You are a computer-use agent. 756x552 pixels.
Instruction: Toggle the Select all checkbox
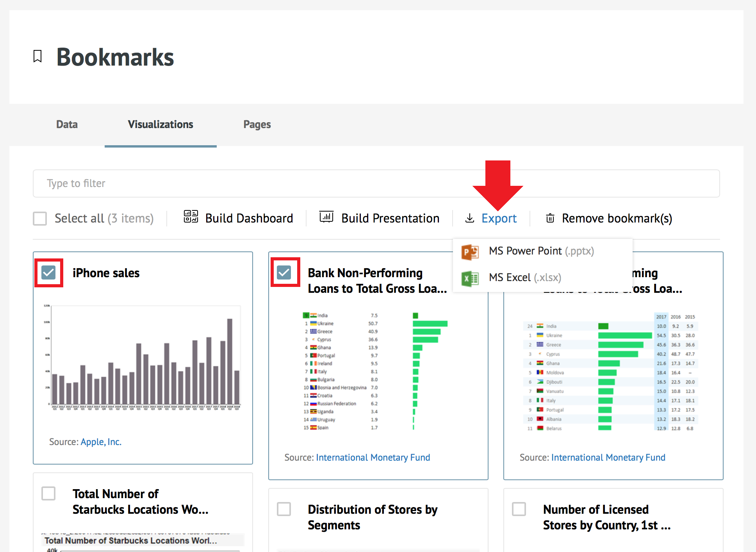40,219
